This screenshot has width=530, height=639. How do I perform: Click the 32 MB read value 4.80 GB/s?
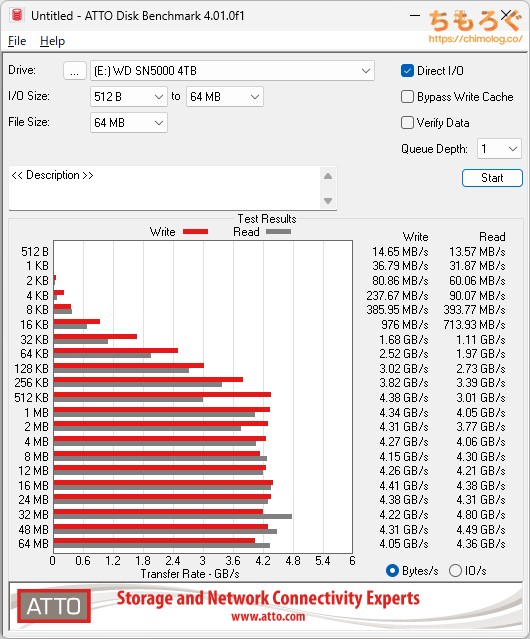coord(481,515)
